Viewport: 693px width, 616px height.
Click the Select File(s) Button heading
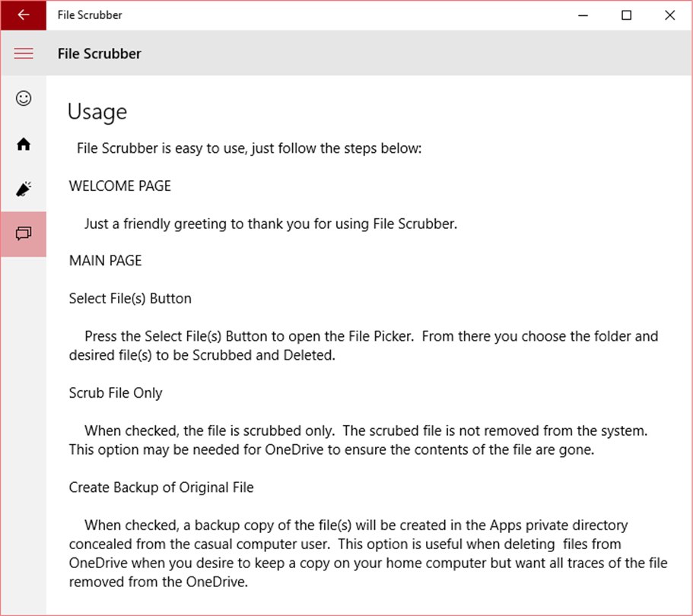click(x=130, y=299)
